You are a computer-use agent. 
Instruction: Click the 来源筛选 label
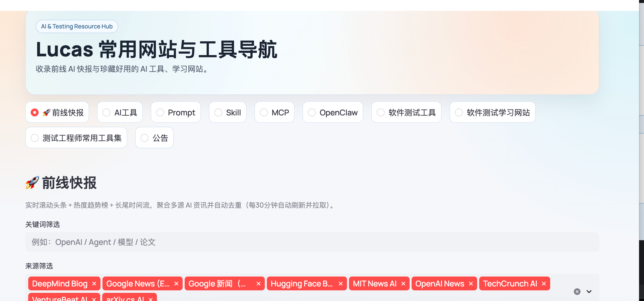[x=39, y=266]
